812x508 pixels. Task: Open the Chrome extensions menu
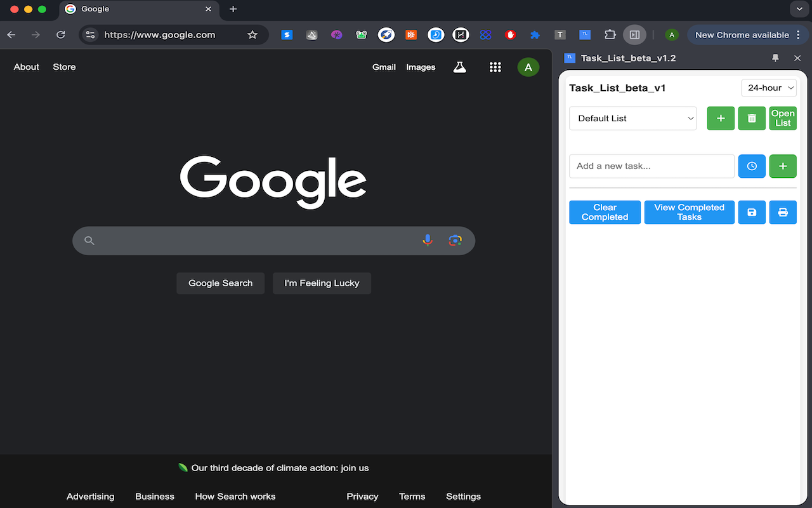(x=610, y=35)
